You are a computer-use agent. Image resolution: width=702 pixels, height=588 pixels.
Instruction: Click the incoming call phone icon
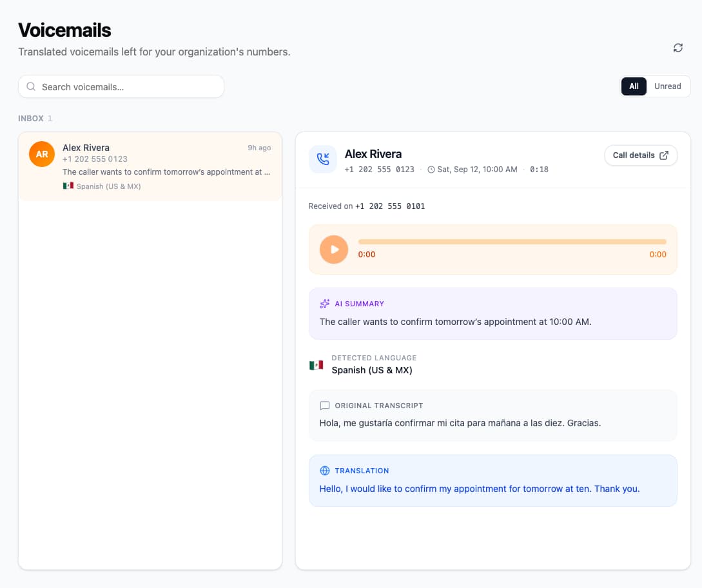pyautogui.click(x=323, y=159)
